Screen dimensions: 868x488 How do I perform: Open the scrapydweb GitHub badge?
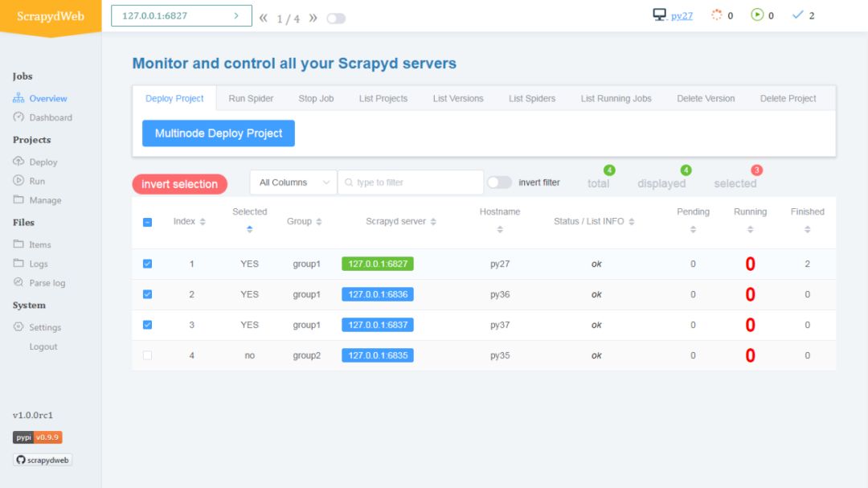tap(43, 460)
